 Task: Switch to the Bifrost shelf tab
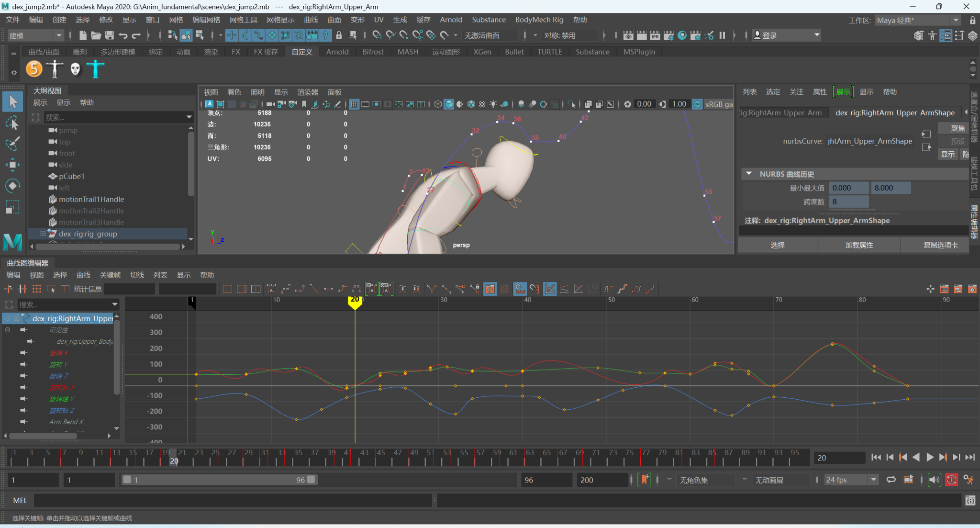(373, 52)
